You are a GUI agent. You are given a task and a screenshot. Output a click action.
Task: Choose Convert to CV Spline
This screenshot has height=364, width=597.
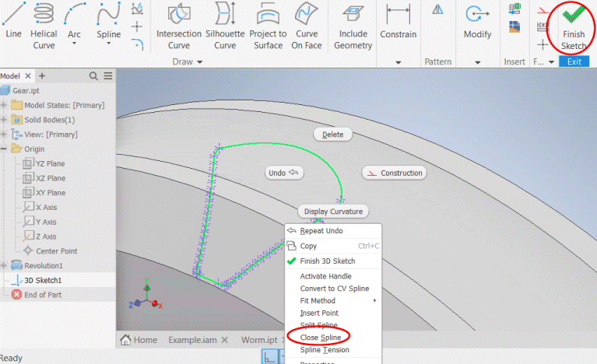[333, 289]
